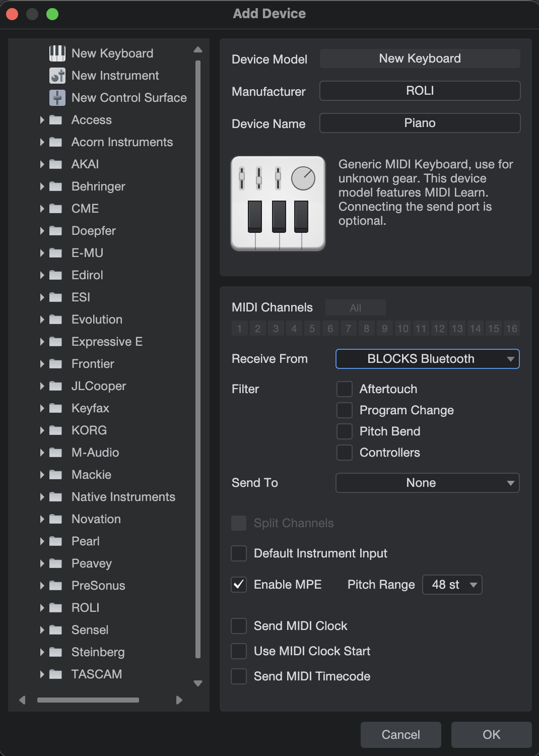Enable Use MIDI Clock Start
This screenshot has height=756, width=539.
239,651
